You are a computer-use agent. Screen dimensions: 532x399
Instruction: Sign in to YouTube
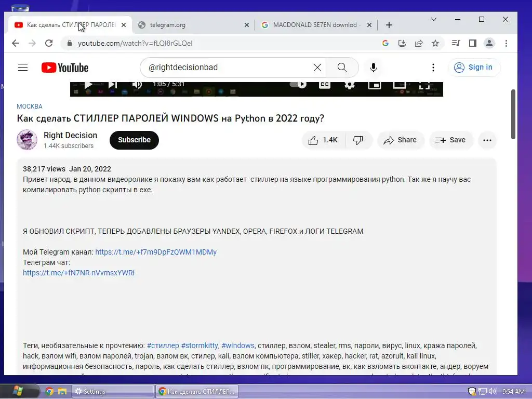(x=474, y=67)
